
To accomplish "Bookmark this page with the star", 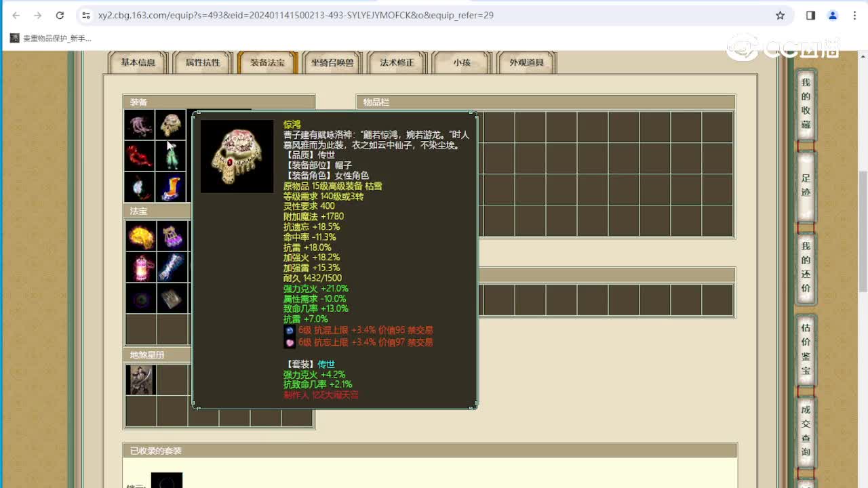I will click(780, 15).
